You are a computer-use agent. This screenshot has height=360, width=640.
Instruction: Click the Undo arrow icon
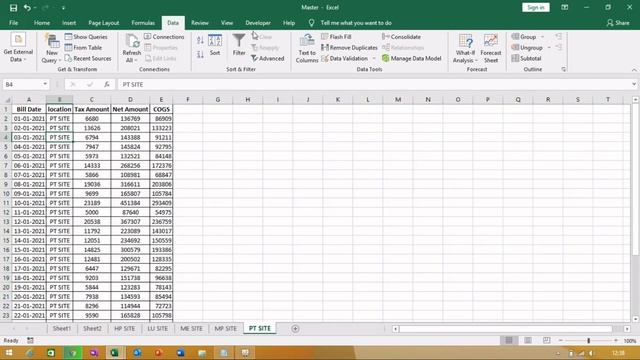click(27, 8)
